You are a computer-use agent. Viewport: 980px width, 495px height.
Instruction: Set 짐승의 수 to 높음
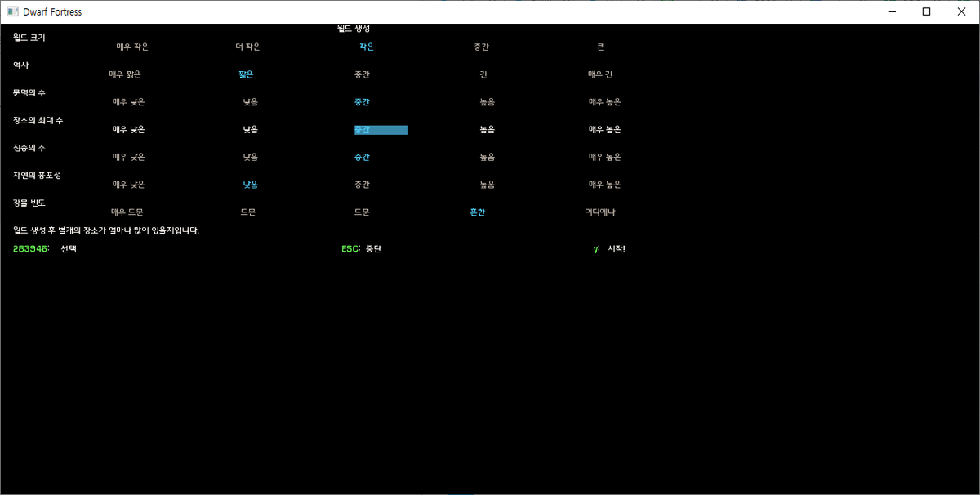[x=487, y=157]
